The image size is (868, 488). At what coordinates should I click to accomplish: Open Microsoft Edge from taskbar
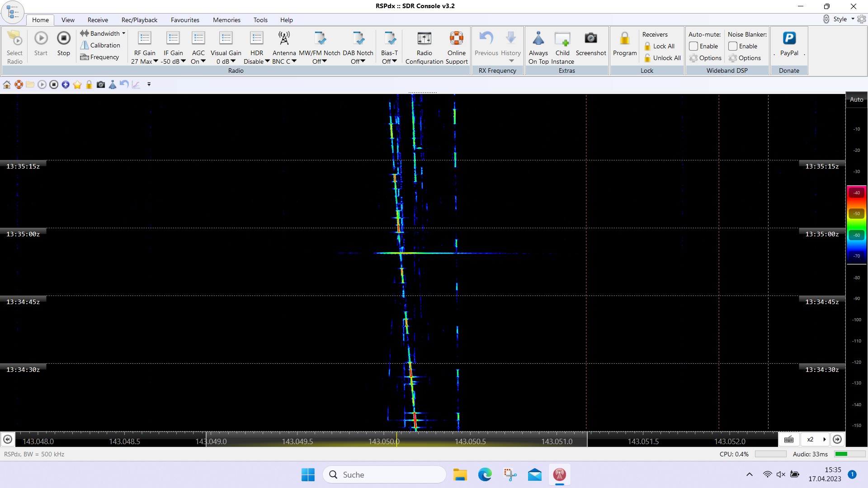(x=485, y=475)
